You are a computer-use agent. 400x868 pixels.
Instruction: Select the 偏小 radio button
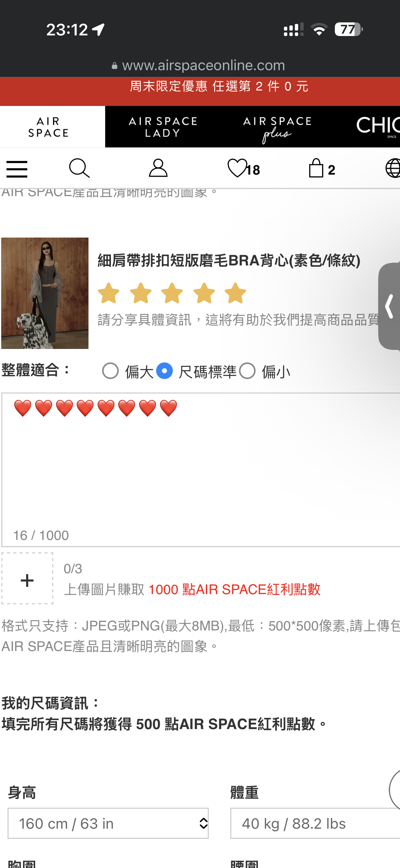[247, 371]
